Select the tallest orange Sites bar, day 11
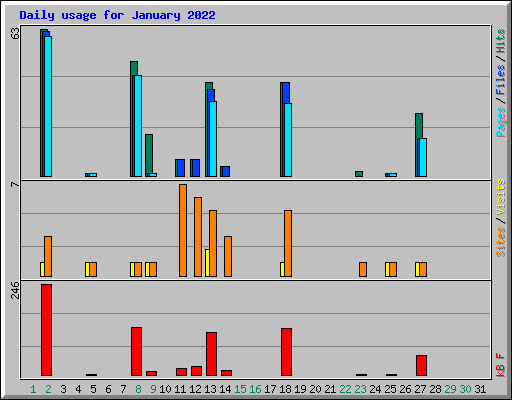Screen dimensions: 512x400 pos(183,230)
